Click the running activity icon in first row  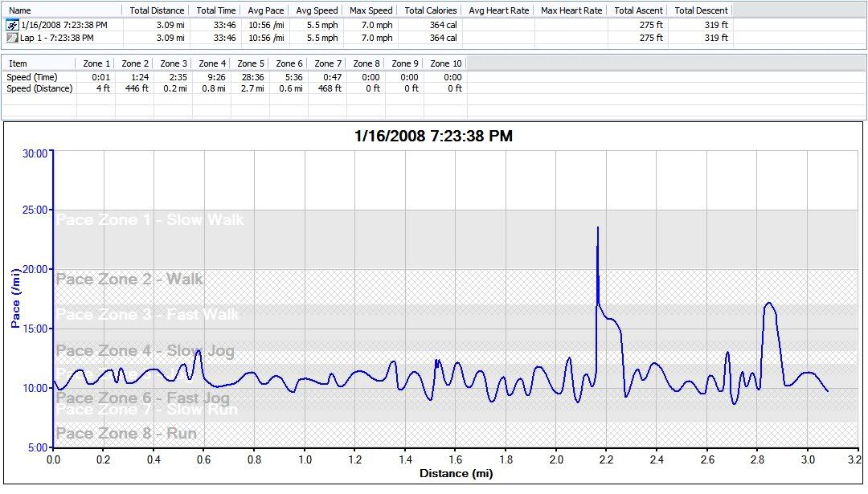12,25
